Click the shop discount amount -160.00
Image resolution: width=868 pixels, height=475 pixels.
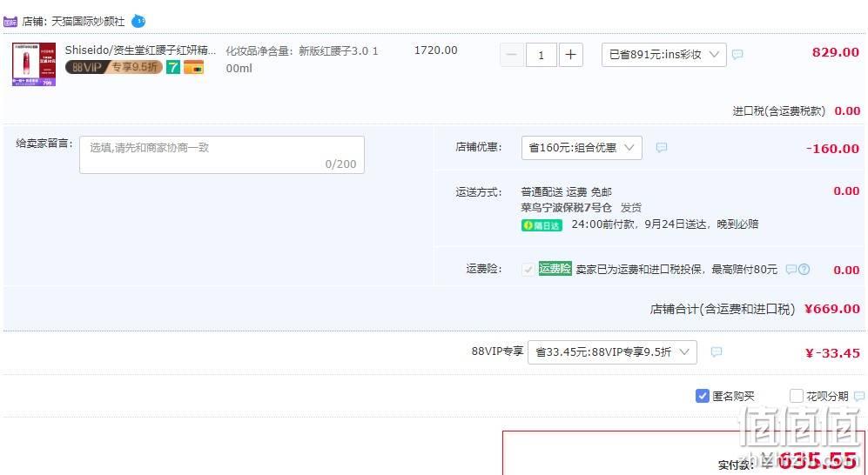832,149
